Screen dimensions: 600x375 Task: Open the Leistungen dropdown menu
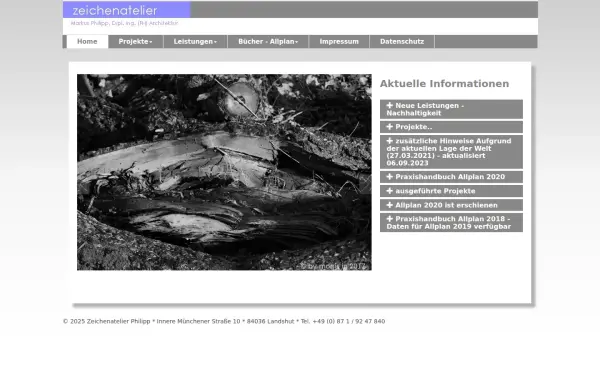point(195,41)
